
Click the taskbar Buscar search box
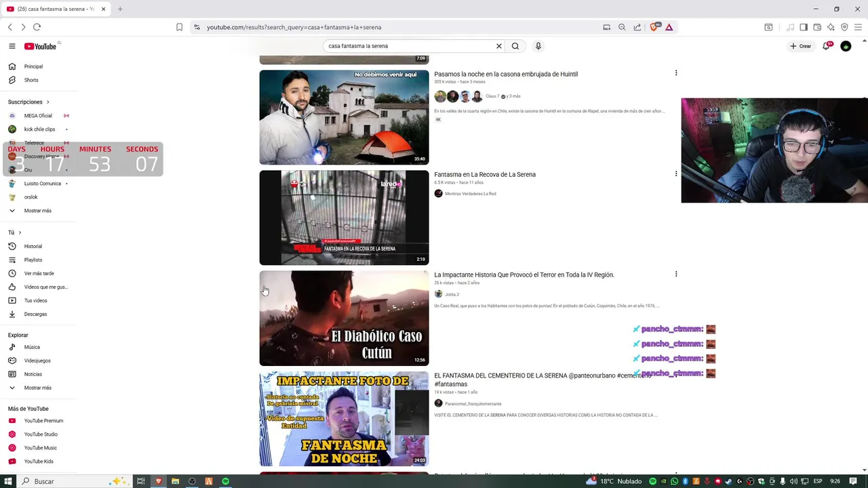pos(75,481)
